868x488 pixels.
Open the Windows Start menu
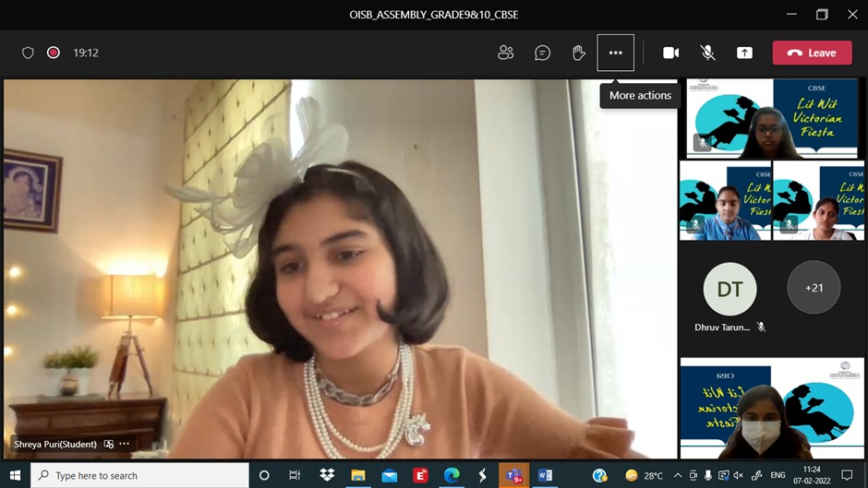[x=15, y=475]
